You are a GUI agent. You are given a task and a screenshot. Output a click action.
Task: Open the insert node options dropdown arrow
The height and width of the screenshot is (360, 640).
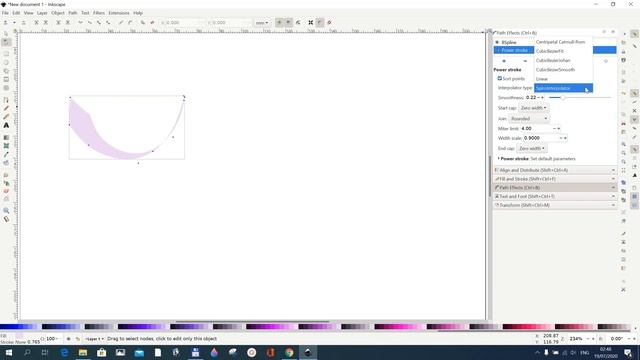[14, 22]
